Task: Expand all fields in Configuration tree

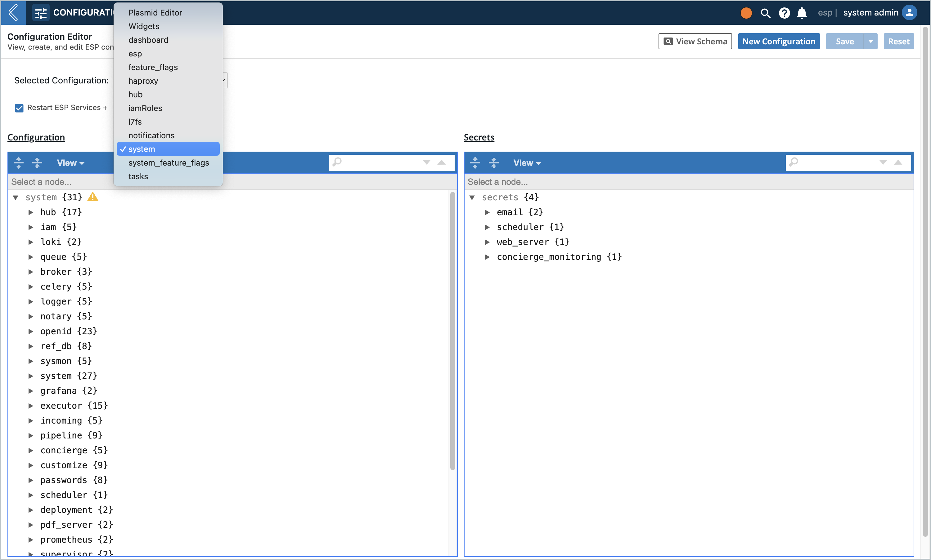Action: (x=19, y=163)
